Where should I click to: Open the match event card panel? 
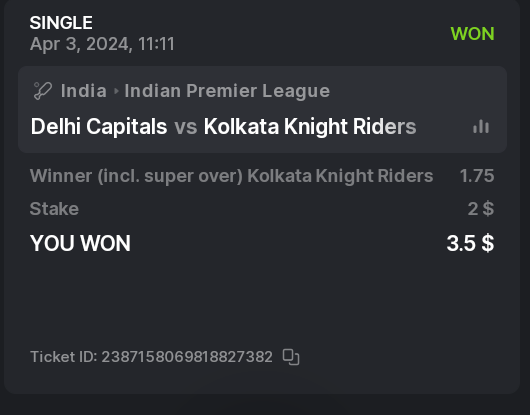tap(262, 109)
